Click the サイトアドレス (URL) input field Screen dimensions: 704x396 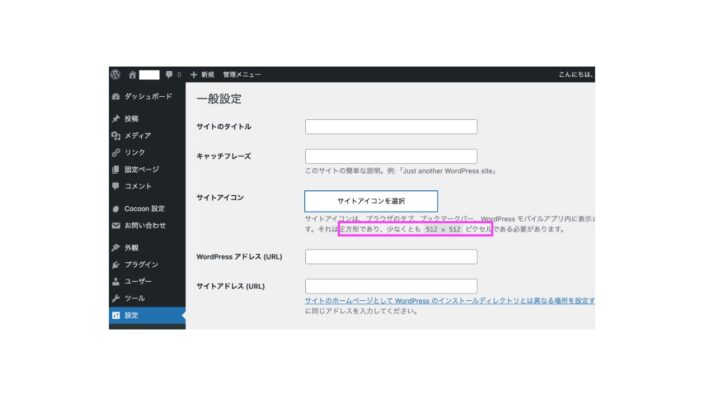[x=391, y=286]
